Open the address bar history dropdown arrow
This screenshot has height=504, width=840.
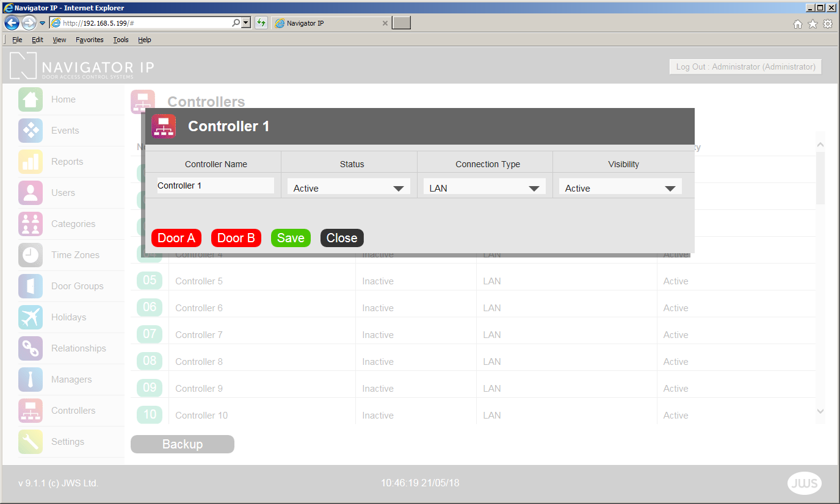pyautogui.click(x=246, y=23)
